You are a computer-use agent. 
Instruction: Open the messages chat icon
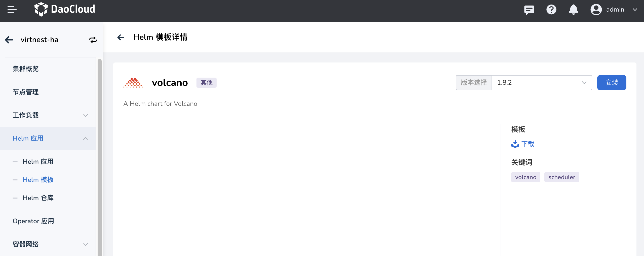[529, 10]
